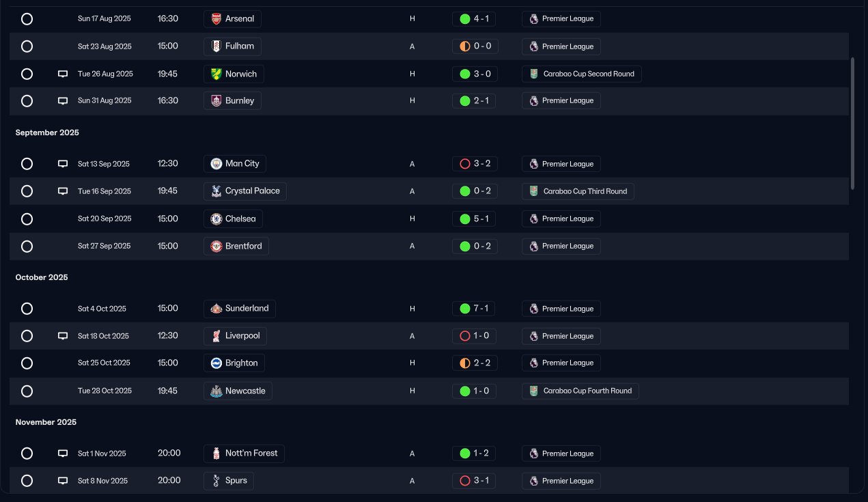
Task: Click the Spurs club crest icon
Action: pos(216,481)
